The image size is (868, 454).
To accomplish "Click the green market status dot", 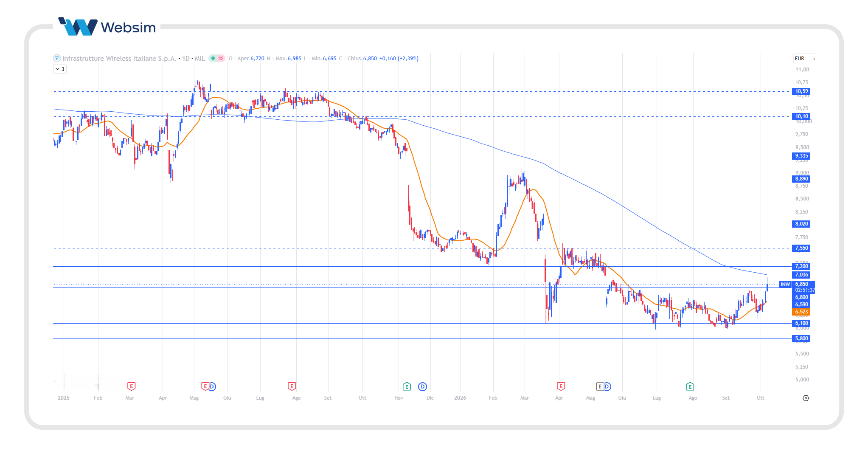I will point(213,58).
